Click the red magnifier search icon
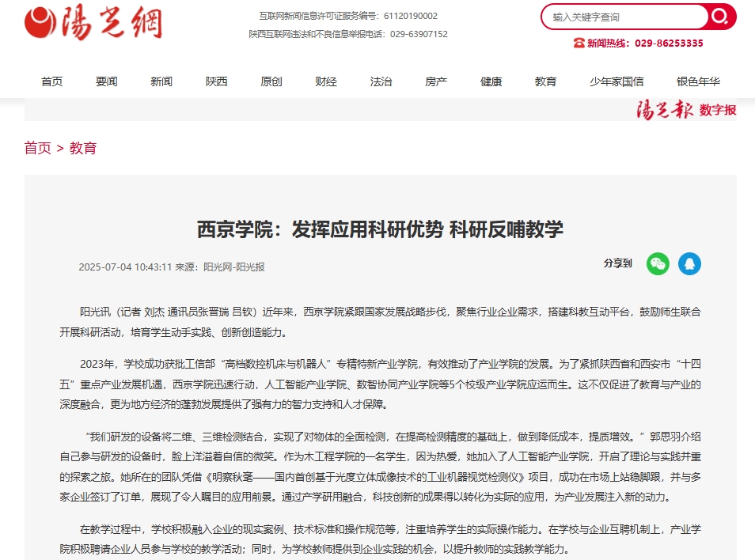The height and width of the screenshot is (560, 755). (x=719, y=17)
